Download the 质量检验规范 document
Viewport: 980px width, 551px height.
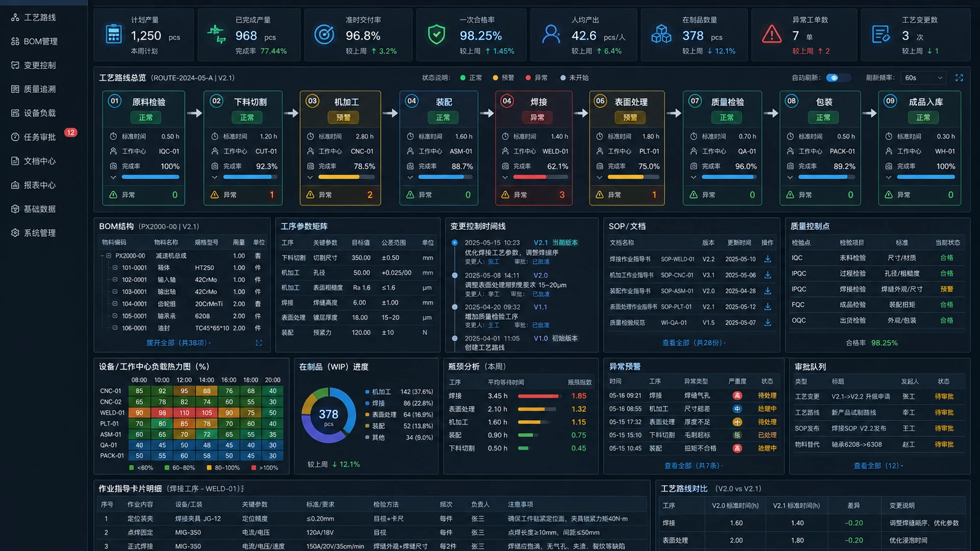(767, 322)
